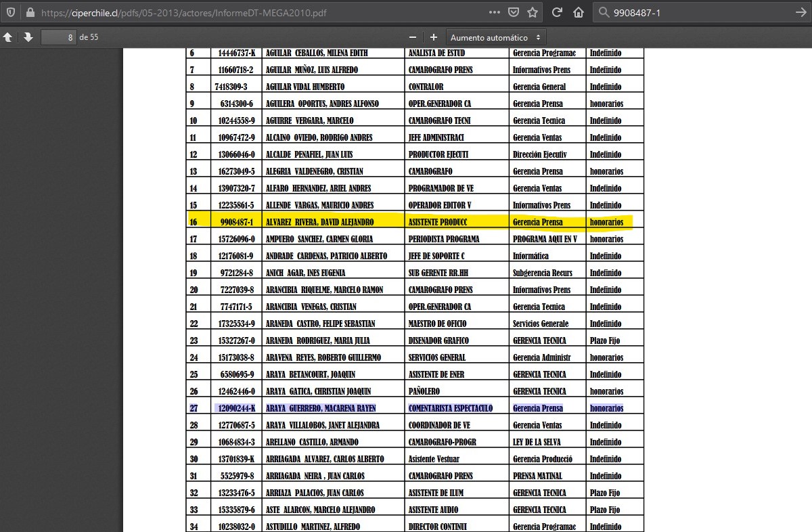Click the site security padlock icon
812x532 pixels.
(x=29, y=12)
